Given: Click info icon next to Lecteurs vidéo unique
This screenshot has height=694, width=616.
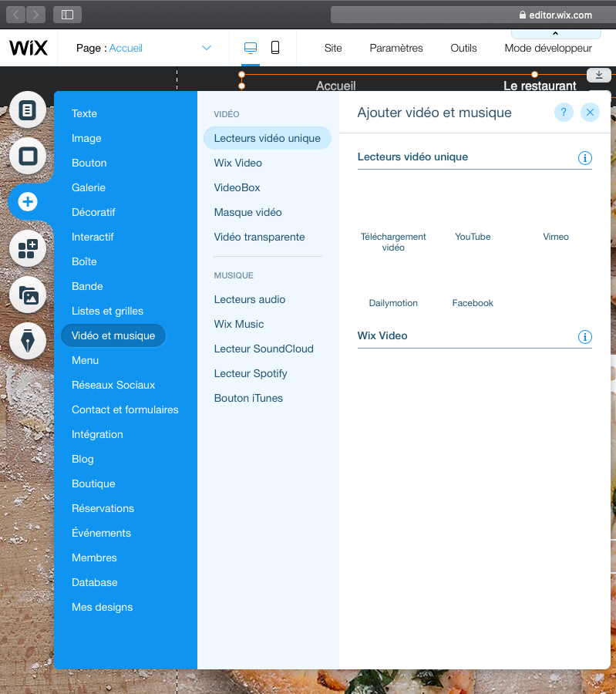Looking at the screenshot, I should coord(584,157).
